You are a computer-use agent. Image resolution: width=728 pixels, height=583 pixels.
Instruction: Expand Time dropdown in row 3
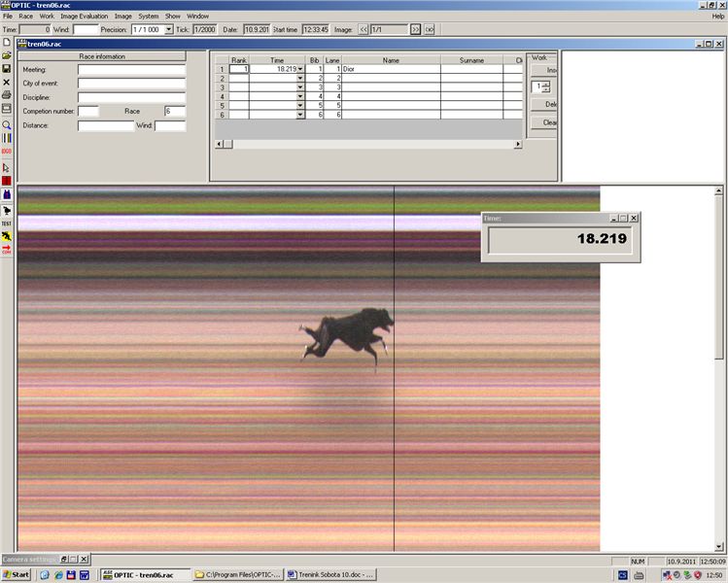point(300,87)
